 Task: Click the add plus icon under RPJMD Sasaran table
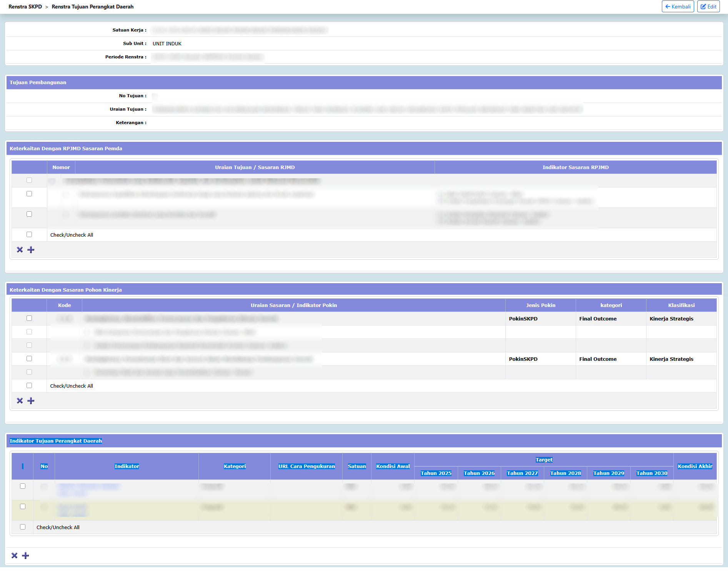(x=31, y=250)
